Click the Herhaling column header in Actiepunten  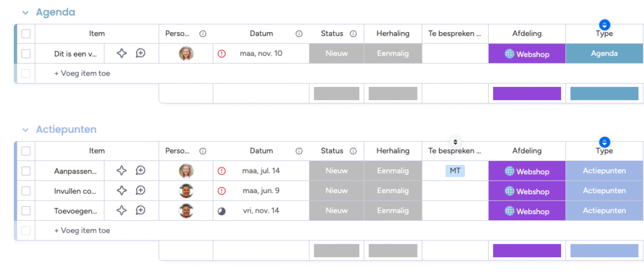pos(392,151)
